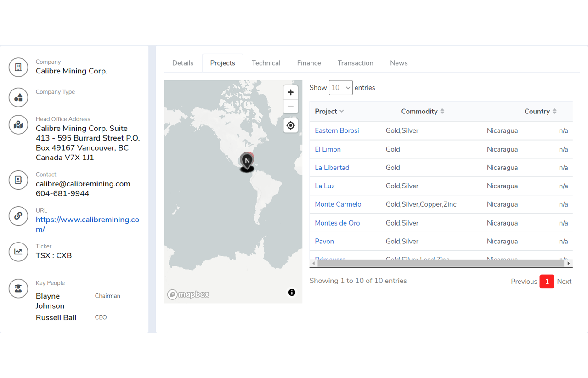Open the La Libertad project link
Image resolution: width=588 pixels, height=378 pixels.
coord(332,168)
